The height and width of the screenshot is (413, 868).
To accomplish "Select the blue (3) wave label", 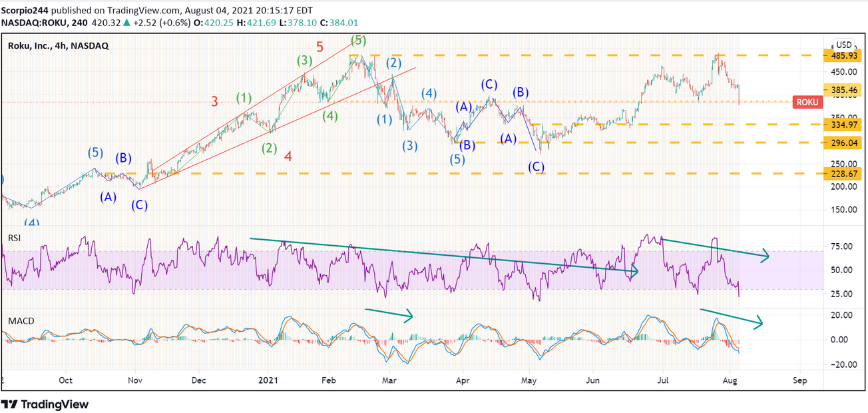I will [409, 147].
